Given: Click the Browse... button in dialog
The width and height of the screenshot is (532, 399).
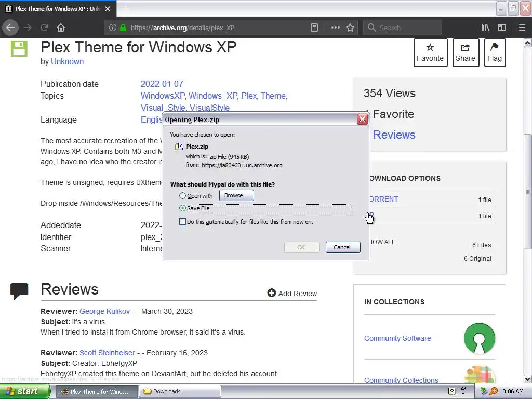Looking at the screenshot, I should tap(236, 195).
